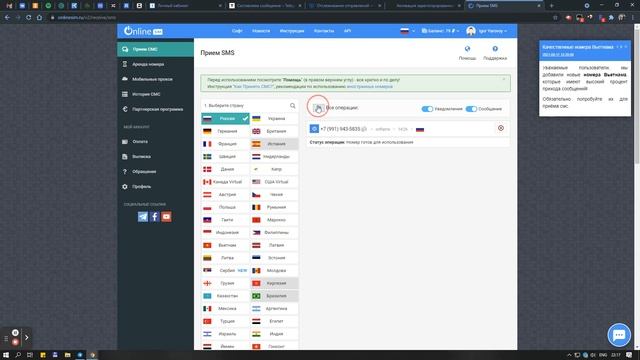Open the "Как Принять СМС" instruction link

click(253, 87)
